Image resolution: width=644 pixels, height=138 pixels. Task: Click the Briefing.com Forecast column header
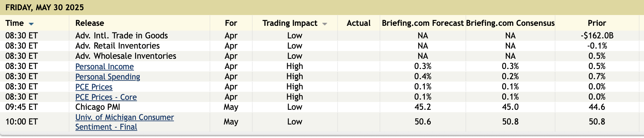tap(423, 23)
